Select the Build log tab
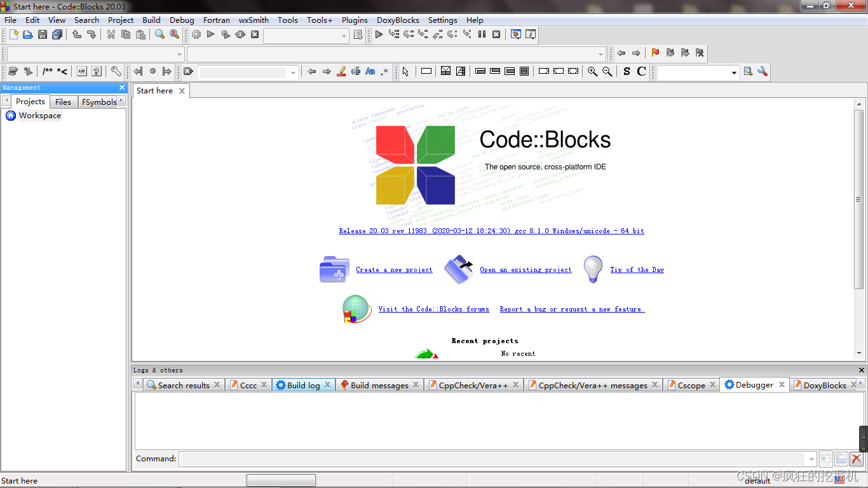The height and width of the screenshot is (488, 868). pos(303,385)
